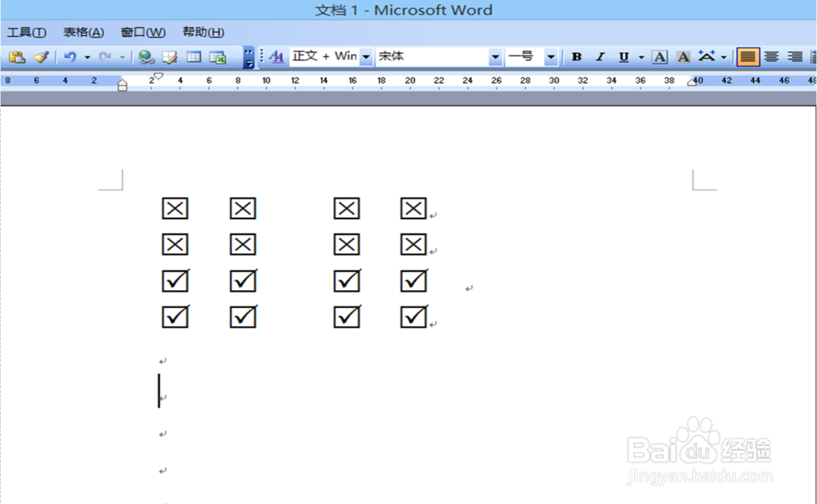Apply character shading with the shaded-A icon
The width and height of the screenshot is (817, 504).
683,57
